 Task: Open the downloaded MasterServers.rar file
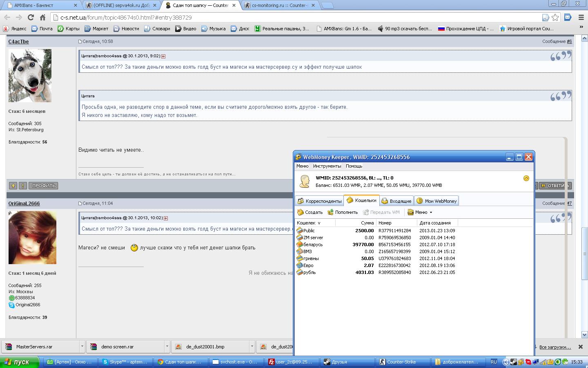[40, 346]
